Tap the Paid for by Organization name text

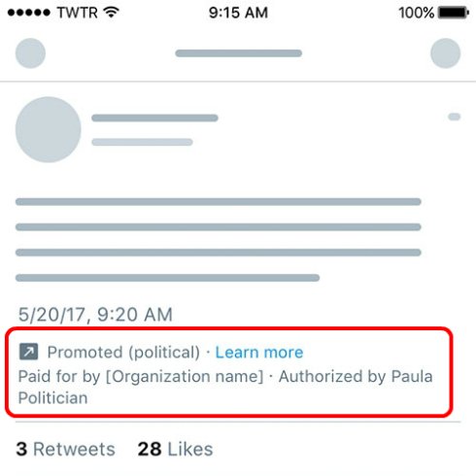[x=141, y=377]
